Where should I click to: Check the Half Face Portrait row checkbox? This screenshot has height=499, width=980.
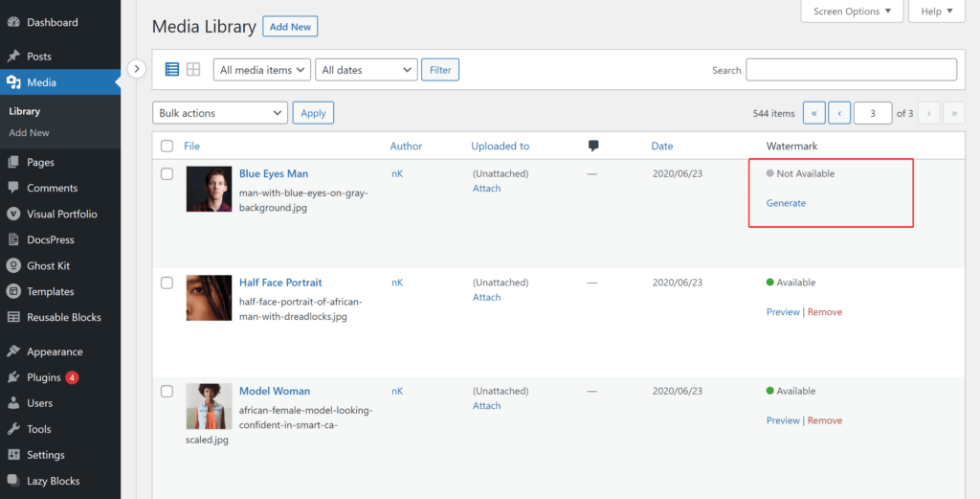pyautogui.click(x=167, y=283)
